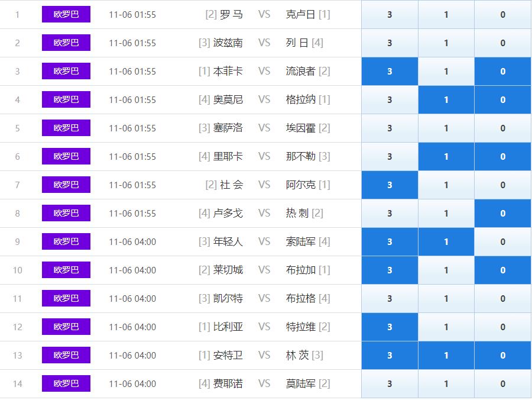Open home team 凯尔特

point(228,298)
